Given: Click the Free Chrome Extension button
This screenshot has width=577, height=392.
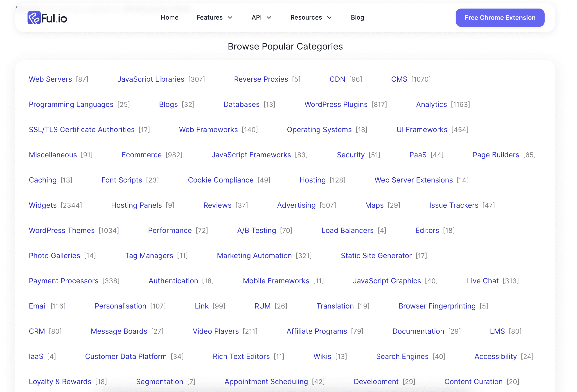Looking at the screenshot, I should (x=500, y=18).
